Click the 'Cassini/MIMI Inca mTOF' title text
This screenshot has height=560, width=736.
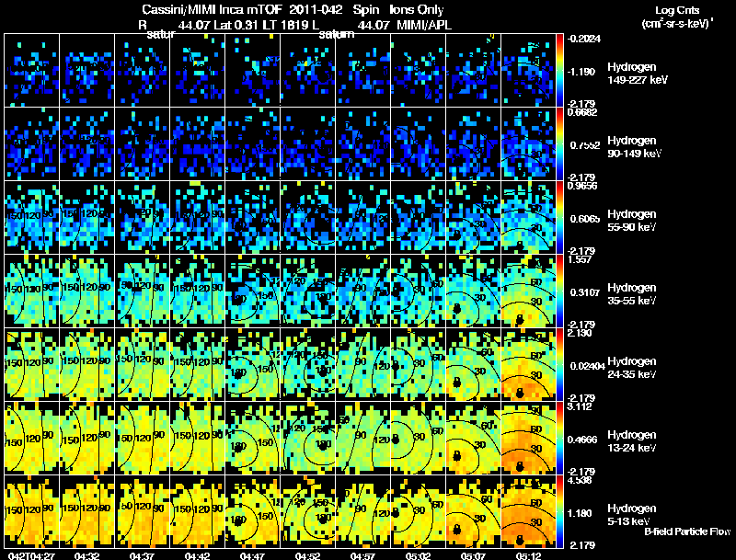pos(212,10)
